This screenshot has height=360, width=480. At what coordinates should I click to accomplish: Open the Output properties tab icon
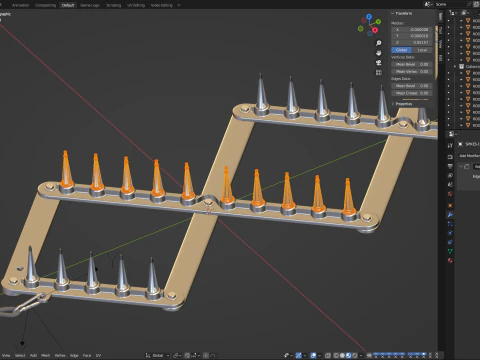coord(450,166)
